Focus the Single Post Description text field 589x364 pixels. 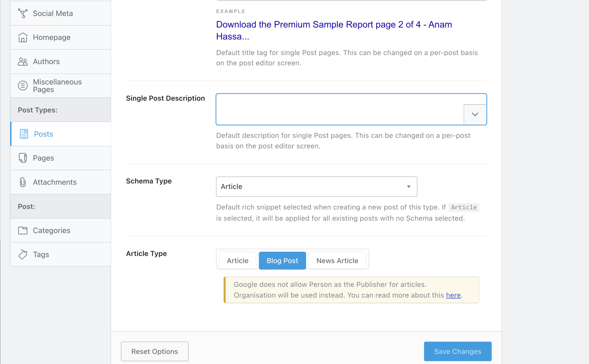coord(340,109)
